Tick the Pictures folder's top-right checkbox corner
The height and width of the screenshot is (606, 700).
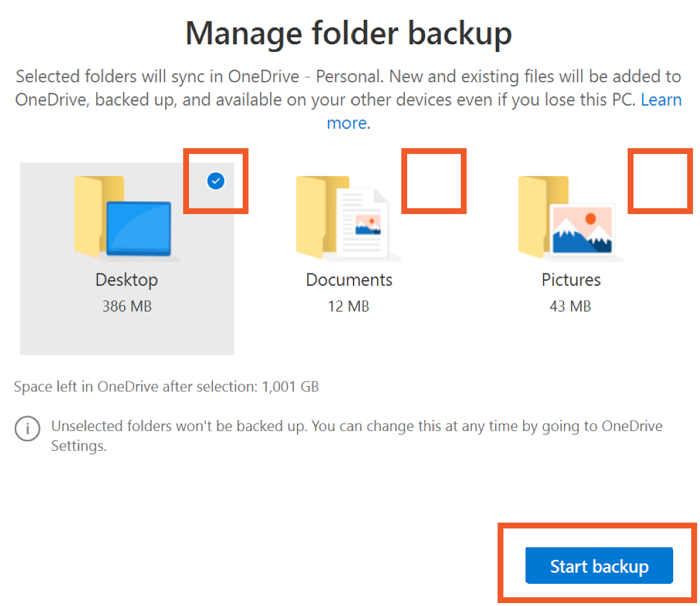click(660, 181)
